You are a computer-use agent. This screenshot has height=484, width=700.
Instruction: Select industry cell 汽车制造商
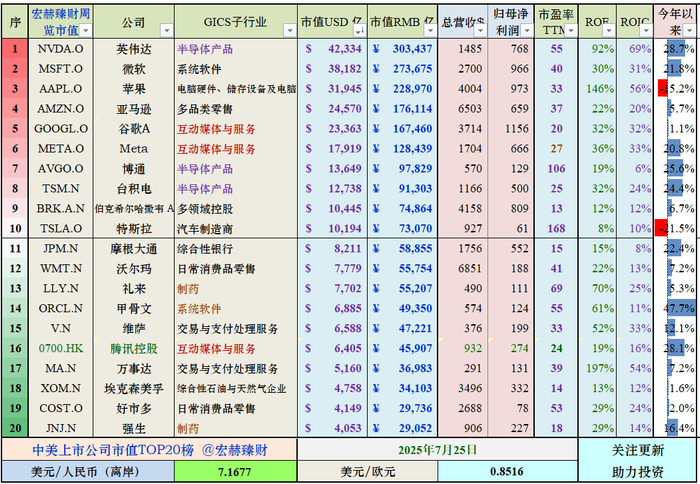[x=236, y=228]
